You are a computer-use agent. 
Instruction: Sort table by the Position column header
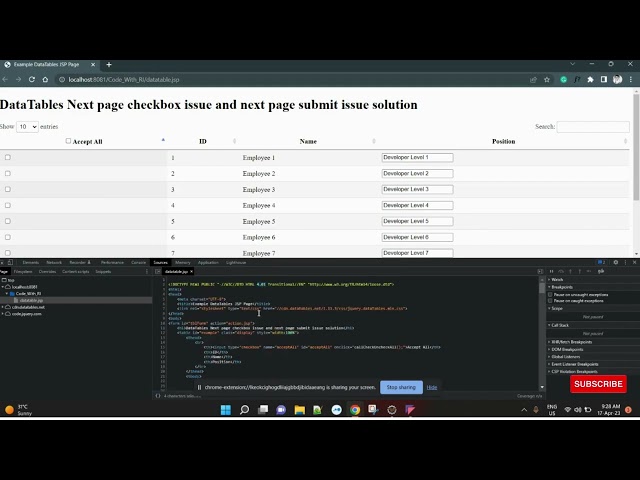click(x=503, y=141)
